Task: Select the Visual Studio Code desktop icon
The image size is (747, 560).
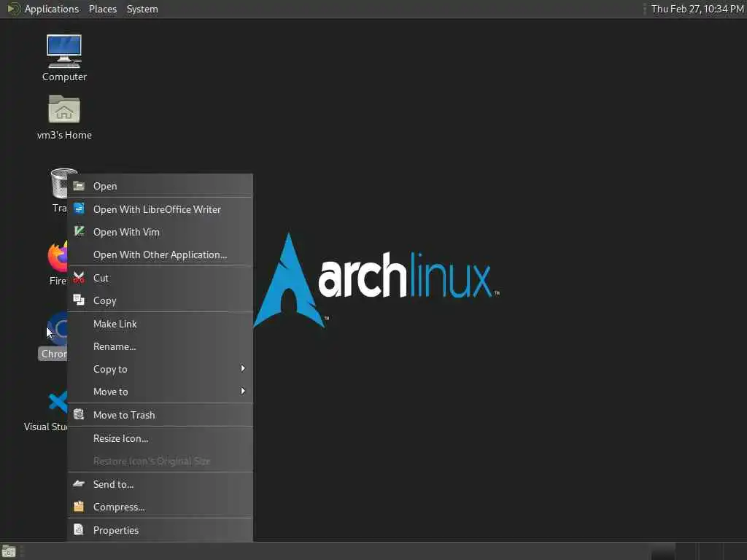Action: click(x=57, y=402)
